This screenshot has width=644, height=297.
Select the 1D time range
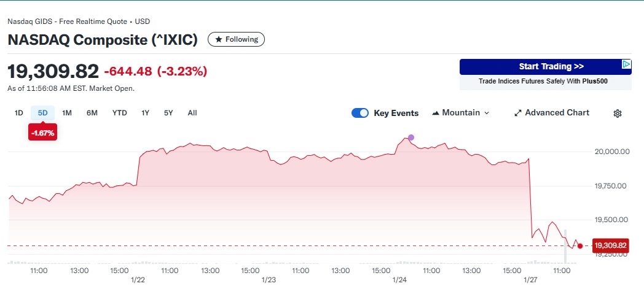[x=19, y=113]
